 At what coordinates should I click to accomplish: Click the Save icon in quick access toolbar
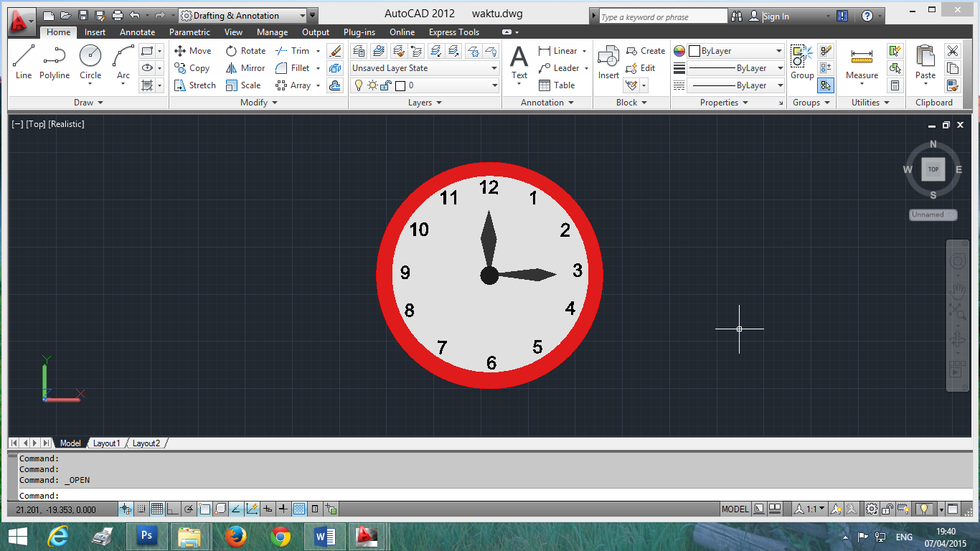click(x=83, y=16)
